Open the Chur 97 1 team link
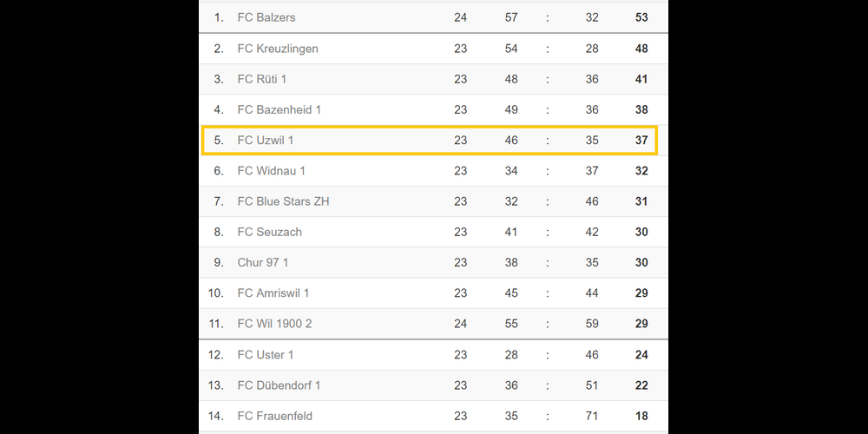Image resolution: width=868 pixels, height=434 pixels. [263, 262]
